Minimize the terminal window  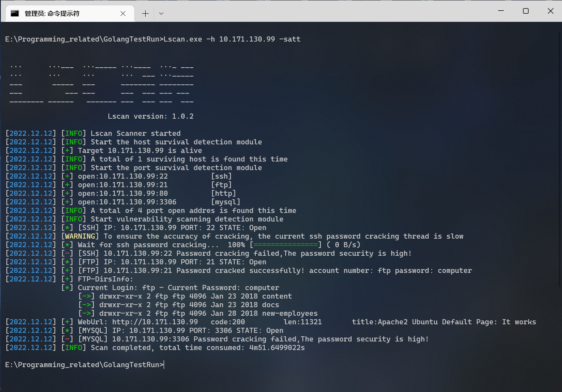(500, 11)
